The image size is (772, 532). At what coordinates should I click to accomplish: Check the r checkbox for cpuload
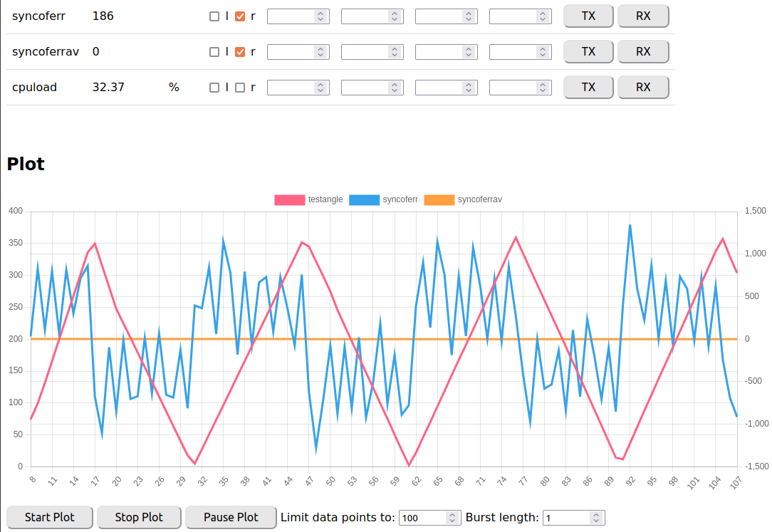[240, 88]
